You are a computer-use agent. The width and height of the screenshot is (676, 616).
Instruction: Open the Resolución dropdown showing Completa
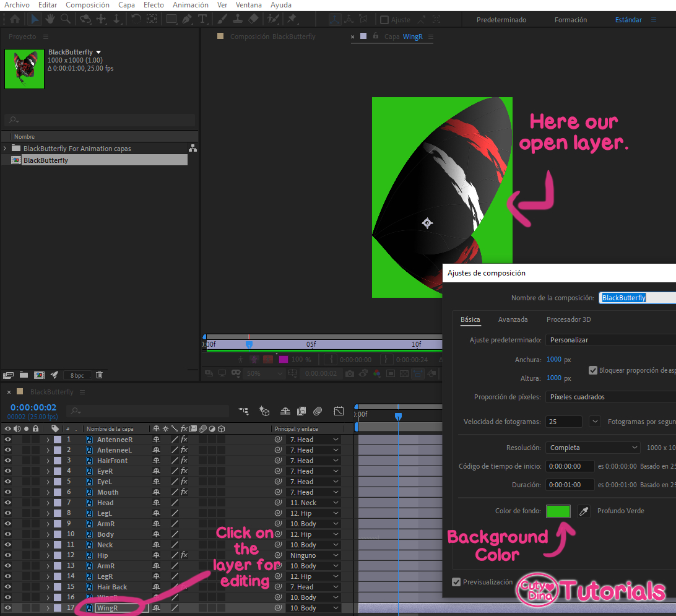tap(592, 448)
